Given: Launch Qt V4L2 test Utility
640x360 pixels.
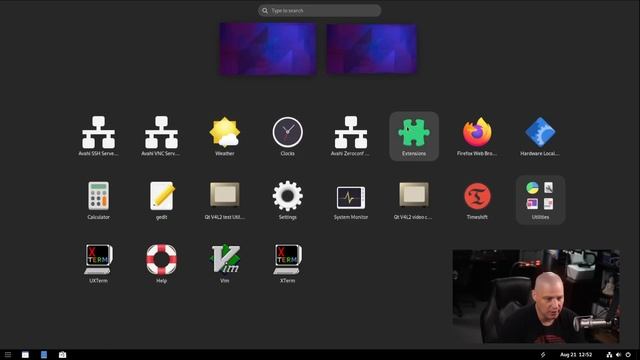Looking at the screenshot, I should (x=224, y=200).
